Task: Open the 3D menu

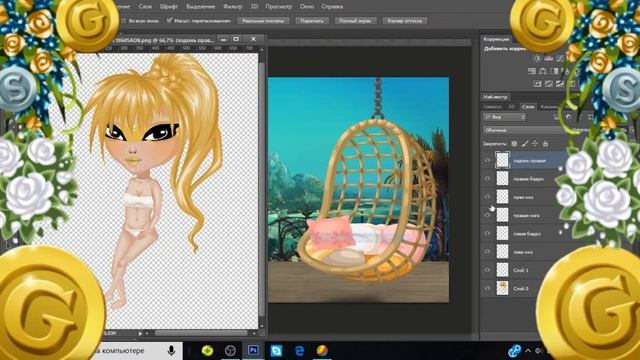Action: (254, 7)
